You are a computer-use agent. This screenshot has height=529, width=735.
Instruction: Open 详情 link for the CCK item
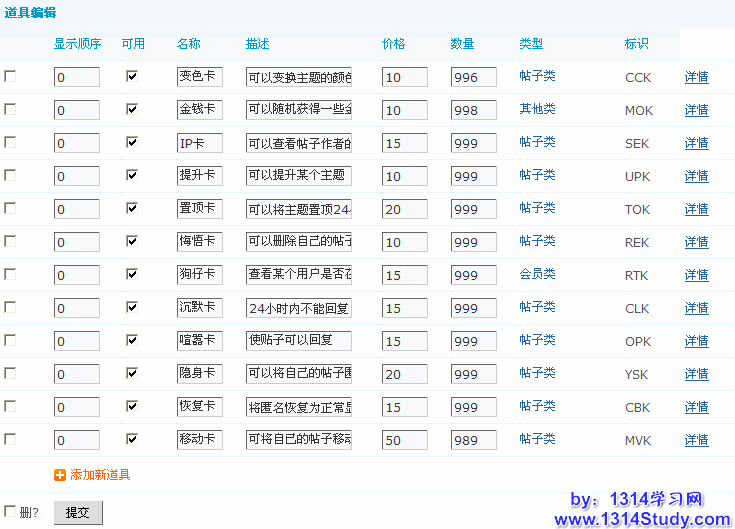696,77
